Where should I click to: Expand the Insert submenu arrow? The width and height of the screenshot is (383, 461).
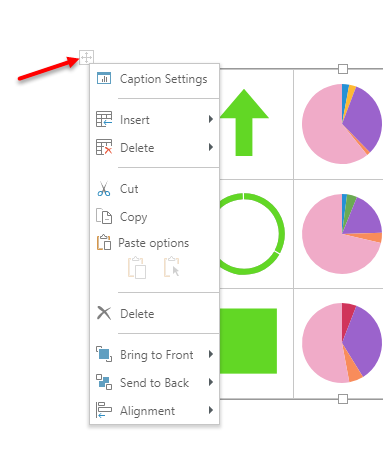[x=210, y=119]
